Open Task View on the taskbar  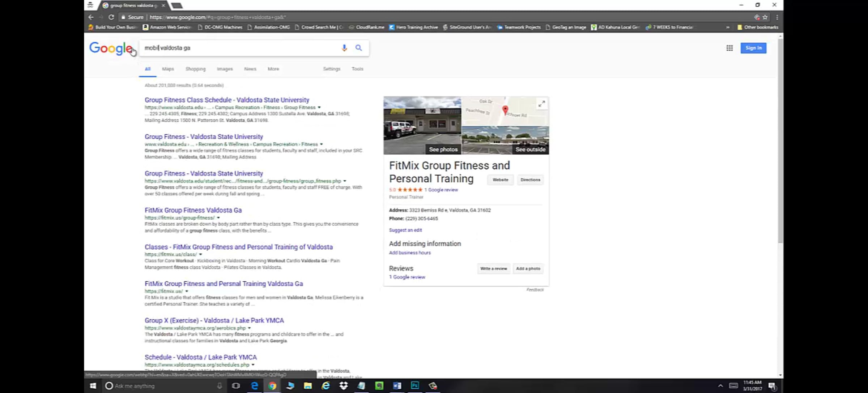click(x=236, y=386)
